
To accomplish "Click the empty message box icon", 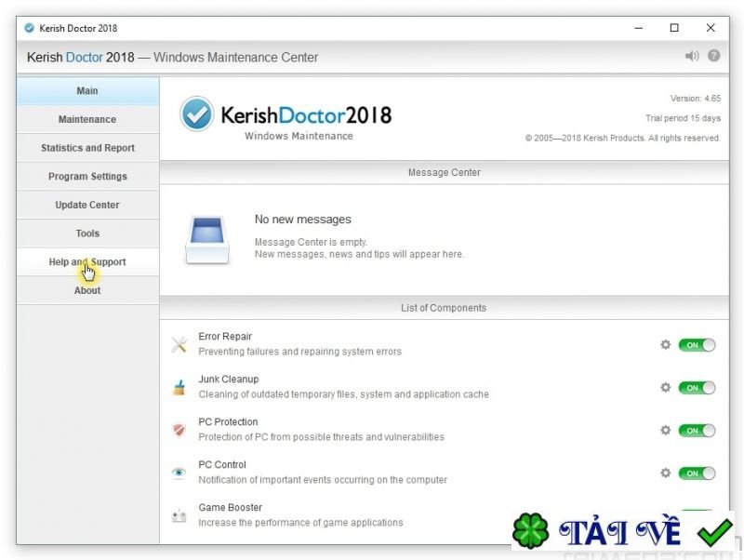I will coord(206,239).
